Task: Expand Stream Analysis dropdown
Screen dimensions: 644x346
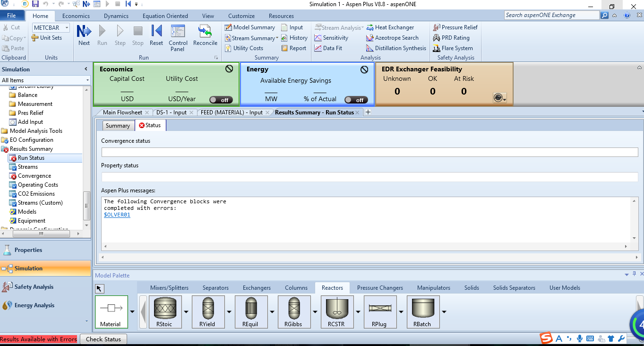Action: pos(363,28)
